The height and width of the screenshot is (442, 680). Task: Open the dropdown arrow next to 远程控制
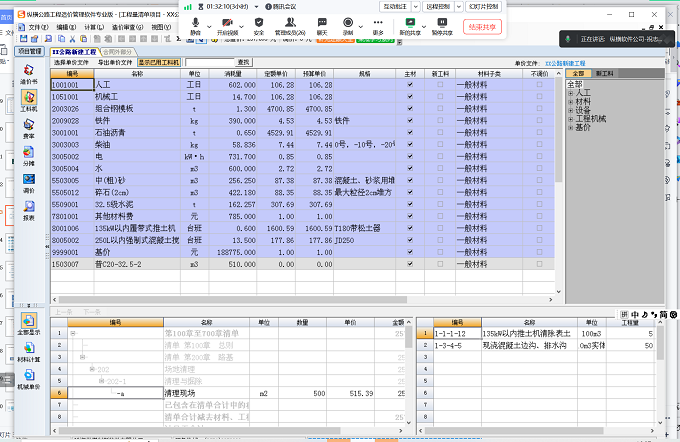459,7
